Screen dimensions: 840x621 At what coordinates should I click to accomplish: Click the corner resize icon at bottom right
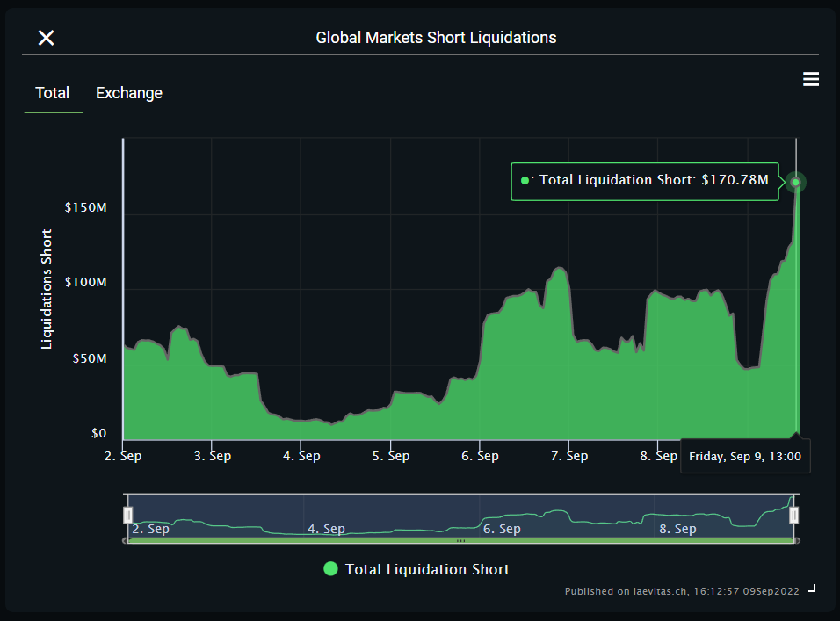tap(812, 589)
